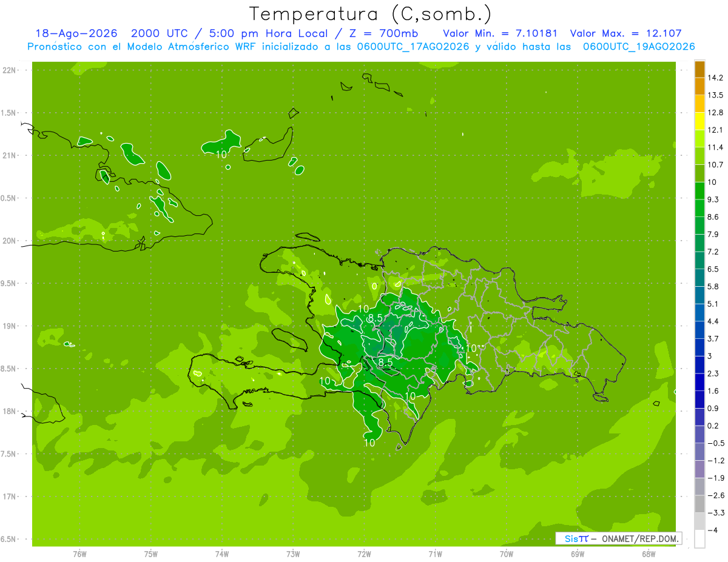728x562 pixels.
Task: Click the '69W' longitude axis label
Action: pos(578,554)
